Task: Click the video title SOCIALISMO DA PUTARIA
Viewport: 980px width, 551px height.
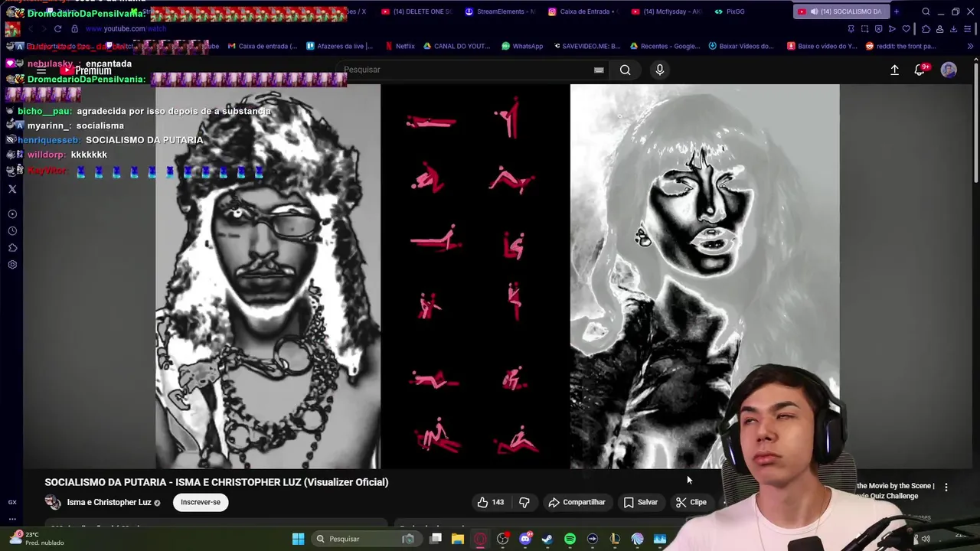Action: pyautogui.click(x=217, y=482)
